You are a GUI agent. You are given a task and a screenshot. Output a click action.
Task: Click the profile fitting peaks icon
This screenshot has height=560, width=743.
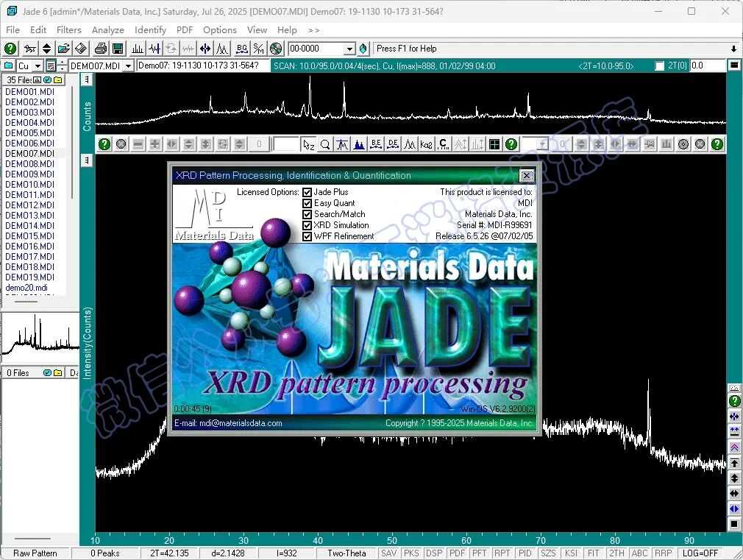(221, 49)
